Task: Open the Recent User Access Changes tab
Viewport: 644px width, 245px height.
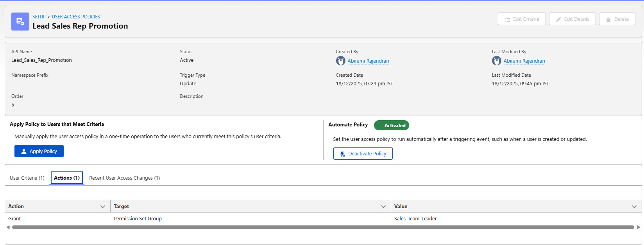Action: coord(124,178)
